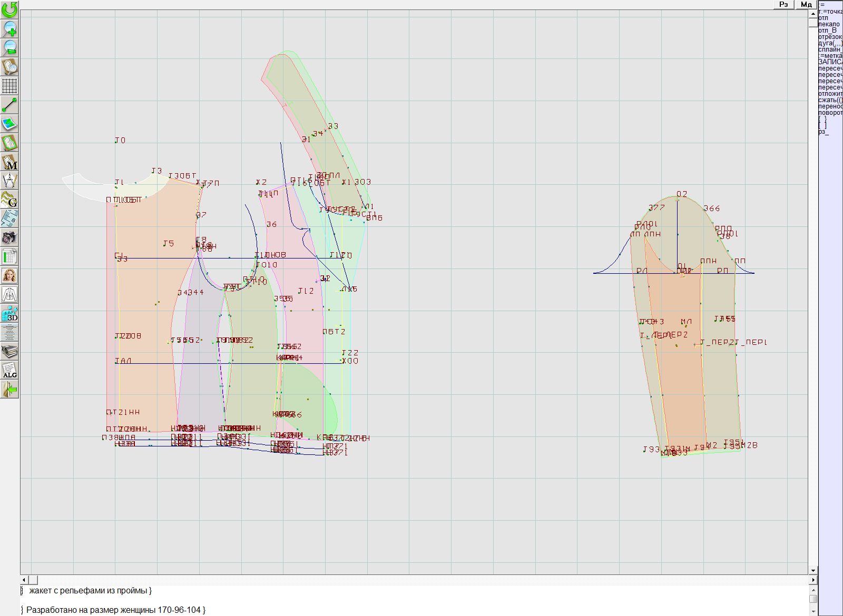Open the green spreadsheet table icon
Viewport: 843px width, 616px height.
coord(9,256)
